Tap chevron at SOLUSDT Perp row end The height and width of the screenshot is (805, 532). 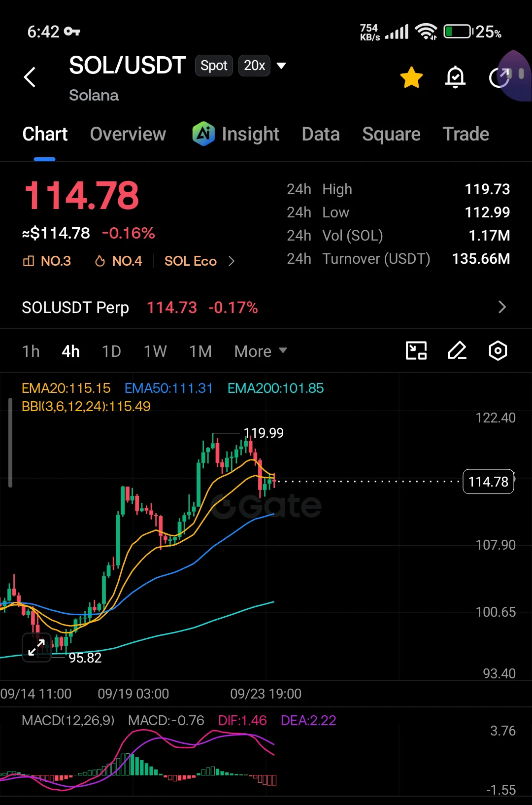click(502, 307)
